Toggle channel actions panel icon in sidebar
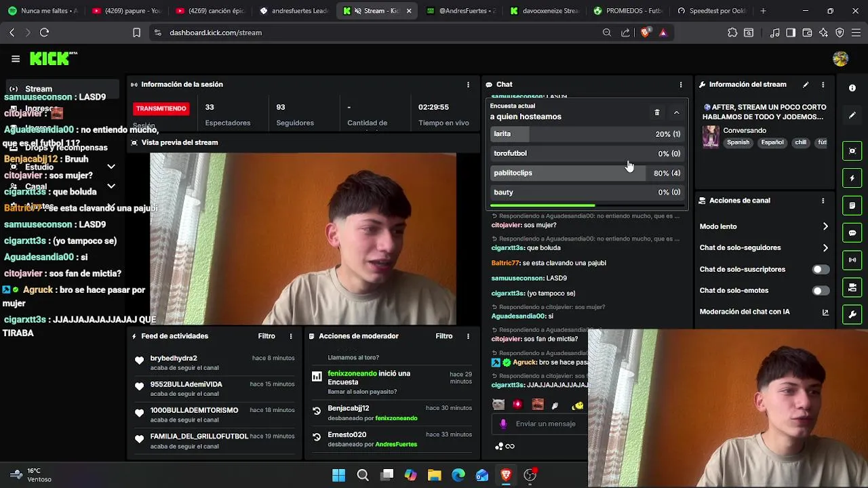868x488 pixels. coord(852,288)
